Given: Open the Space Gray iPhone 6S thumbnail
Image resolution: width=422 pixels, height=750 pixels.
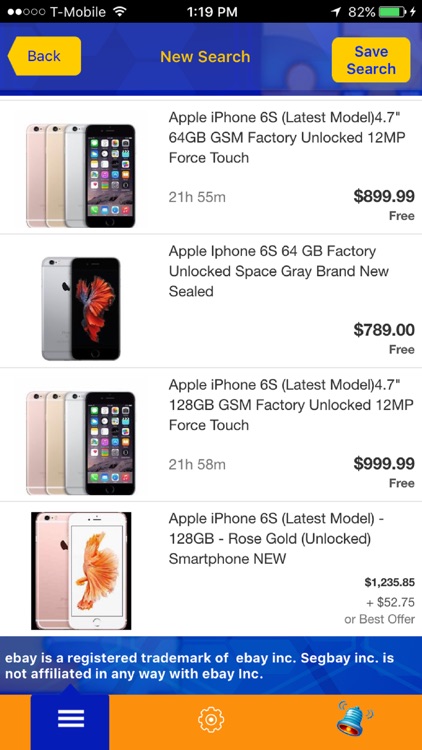Looking at the screenshot, I should point(81,309).
